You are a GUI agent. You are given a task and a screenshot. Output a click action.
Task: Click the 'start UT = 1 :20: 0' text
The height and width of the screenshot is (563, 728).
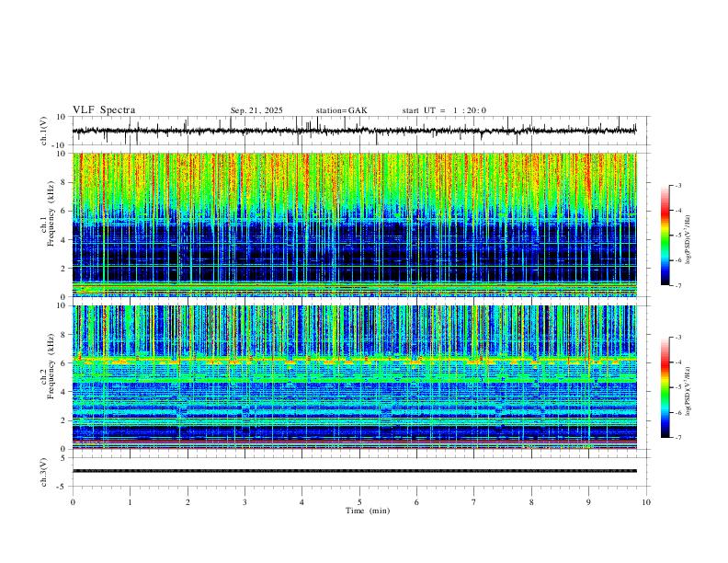[x=444, y=110]
